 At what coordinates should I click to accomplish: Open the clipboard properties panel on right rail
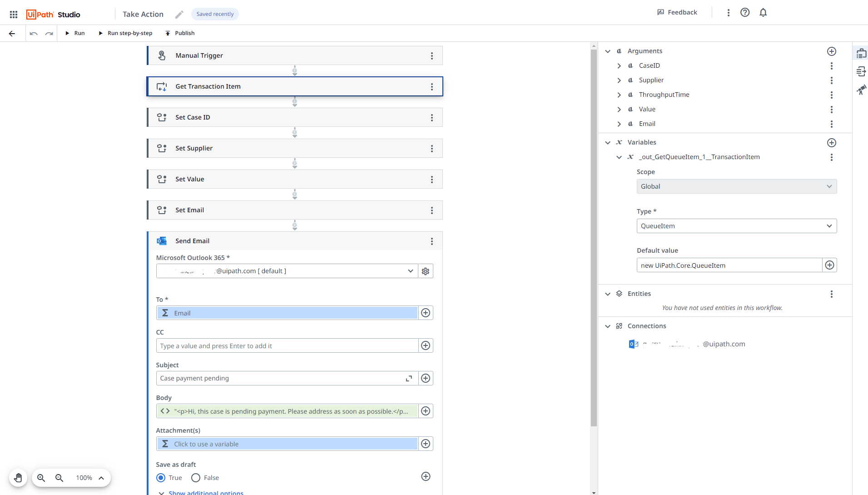[862, 53]
